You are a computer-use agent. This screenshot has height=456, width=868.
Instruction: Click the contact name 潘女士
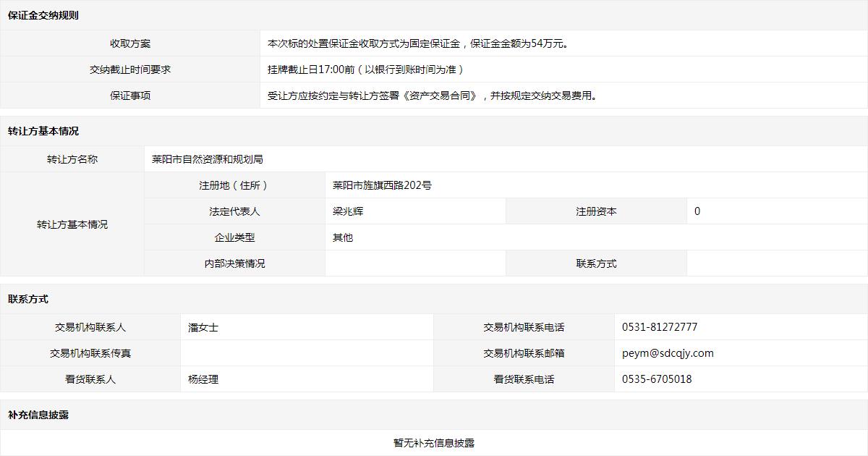(x=203, y=327)
